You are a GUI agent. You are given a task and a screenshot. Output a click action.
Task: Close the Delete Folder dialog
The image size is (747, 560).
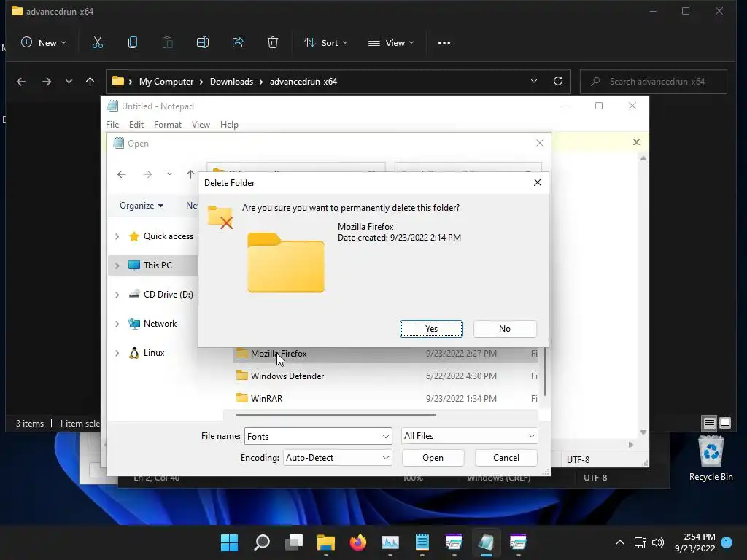538,182
